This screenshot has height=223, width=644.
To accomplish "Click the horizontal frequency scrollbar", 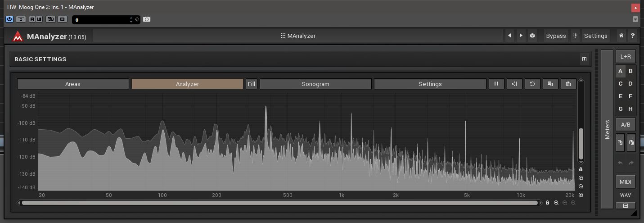I will coord(279,203).
